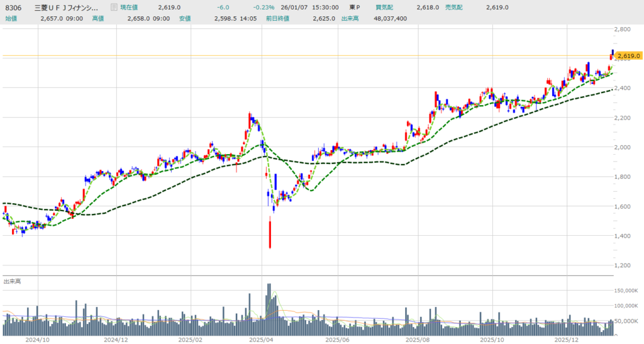Select the long red candlestick at April 2025 low

click(270, 233)
